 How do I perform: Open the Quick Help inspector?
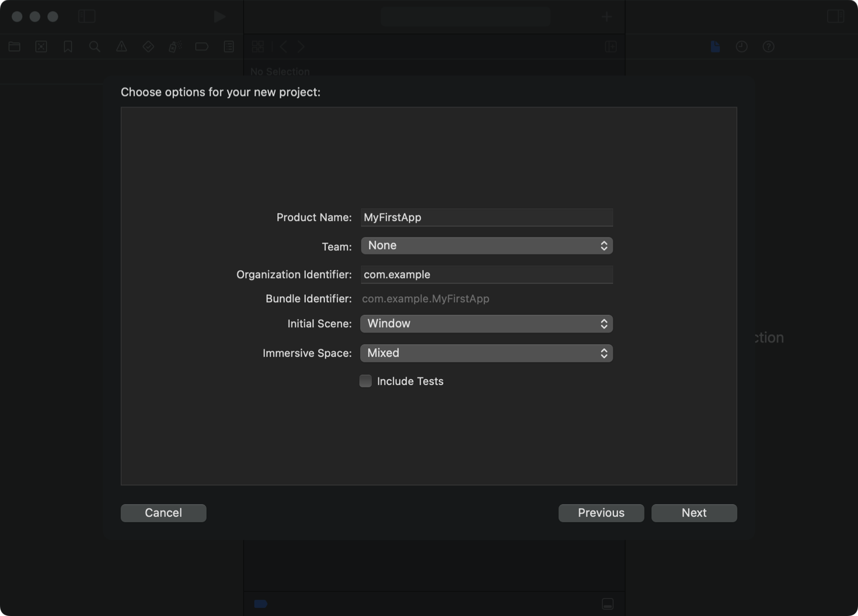769,47
